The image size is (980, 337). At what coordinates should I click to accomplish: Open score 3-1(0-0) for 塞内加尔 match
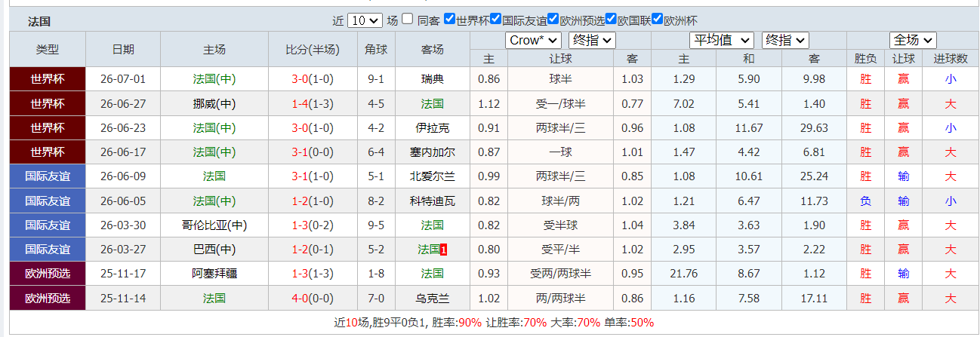312,152
